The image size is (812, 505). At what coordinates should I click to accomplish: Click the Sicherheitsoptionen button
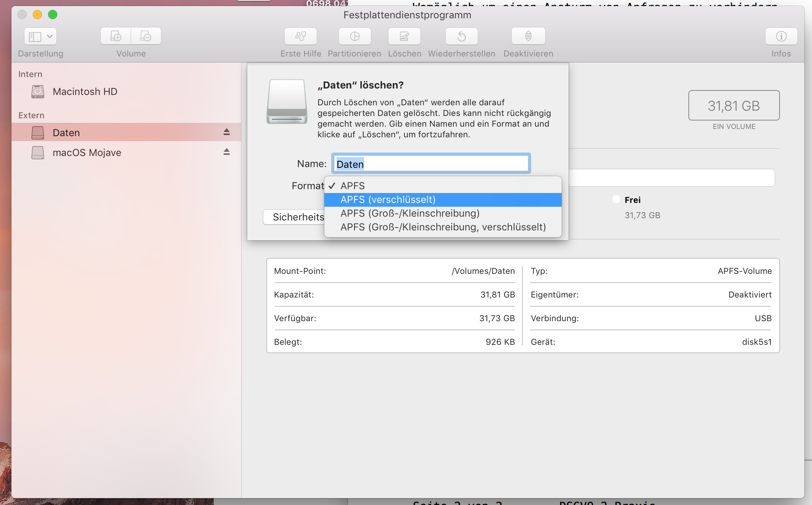click(x=294, y=217)
